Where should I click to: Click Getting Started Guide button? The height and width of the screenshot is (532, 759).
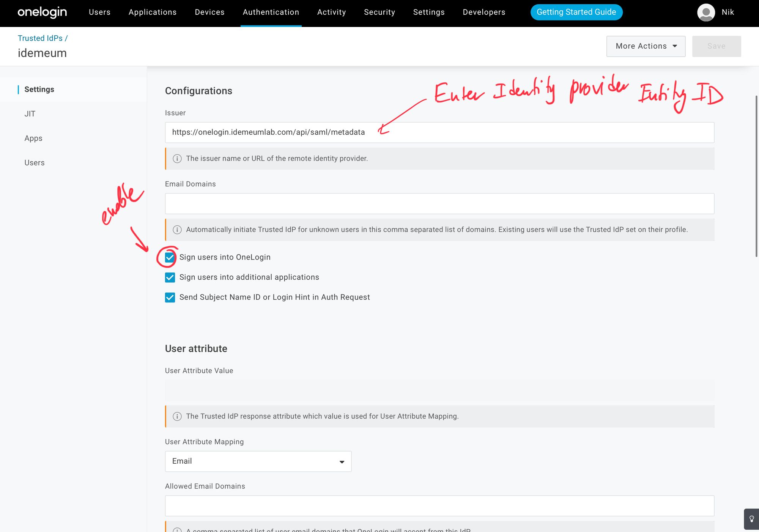576,12
